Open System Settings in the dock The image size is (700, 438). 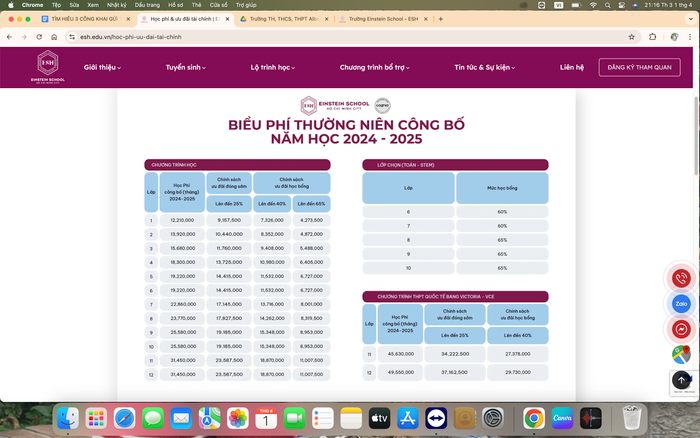click(493, 419)
